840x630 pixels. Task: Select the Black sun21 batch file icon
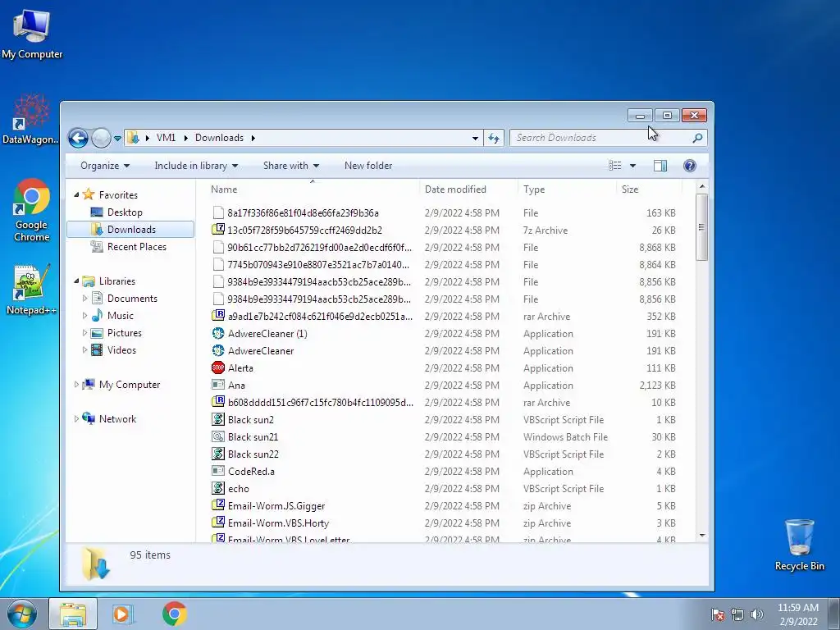pos(218,436)
